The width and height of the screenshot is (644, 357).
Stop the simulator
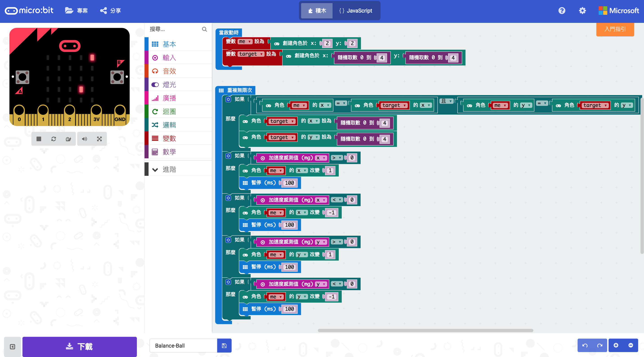(39, 139)
